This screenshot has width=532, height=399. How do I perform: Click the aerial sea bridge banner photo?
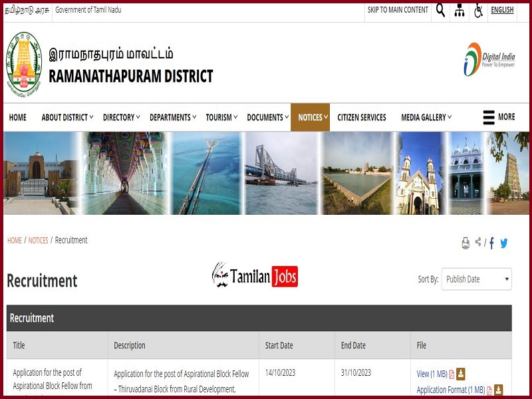207,173
